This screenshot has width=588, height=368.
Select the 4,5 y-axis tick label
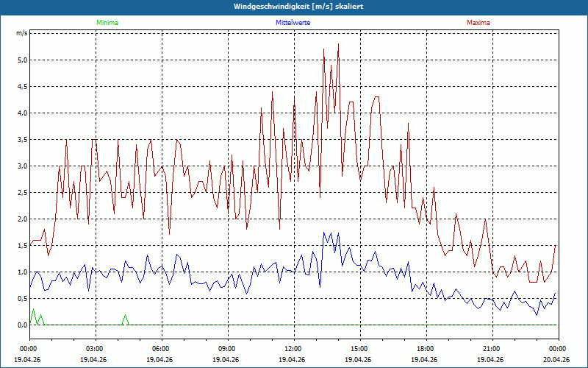click(21, 87)
